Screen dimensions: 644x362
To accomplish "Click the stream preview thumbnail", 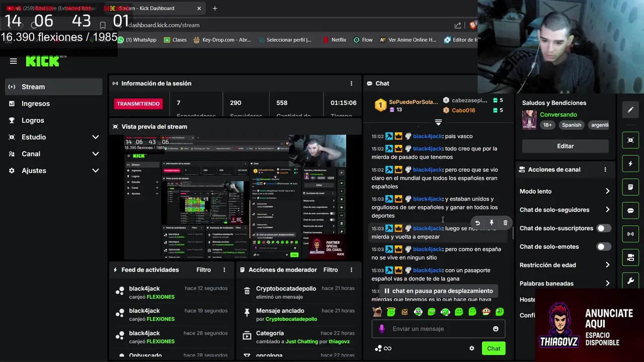I will 235,197.
